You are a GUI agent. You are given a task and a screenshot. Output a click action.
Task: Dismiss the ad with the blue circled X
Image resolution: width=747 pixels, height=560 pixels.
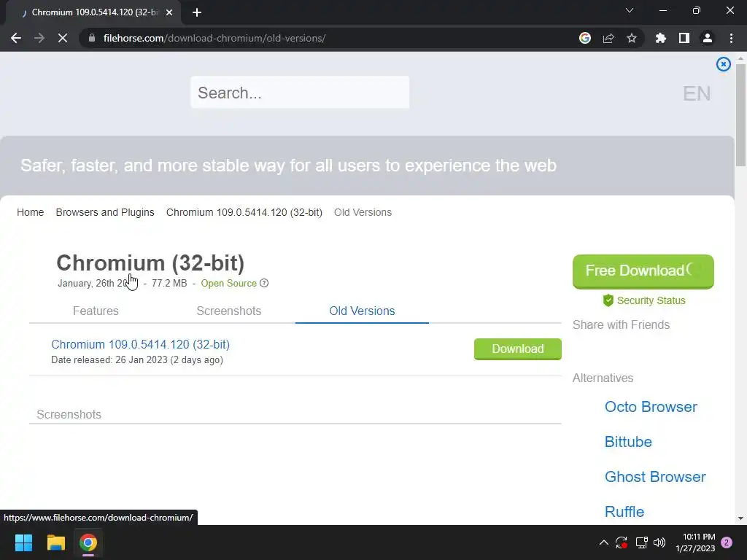[x=723, y=64]
